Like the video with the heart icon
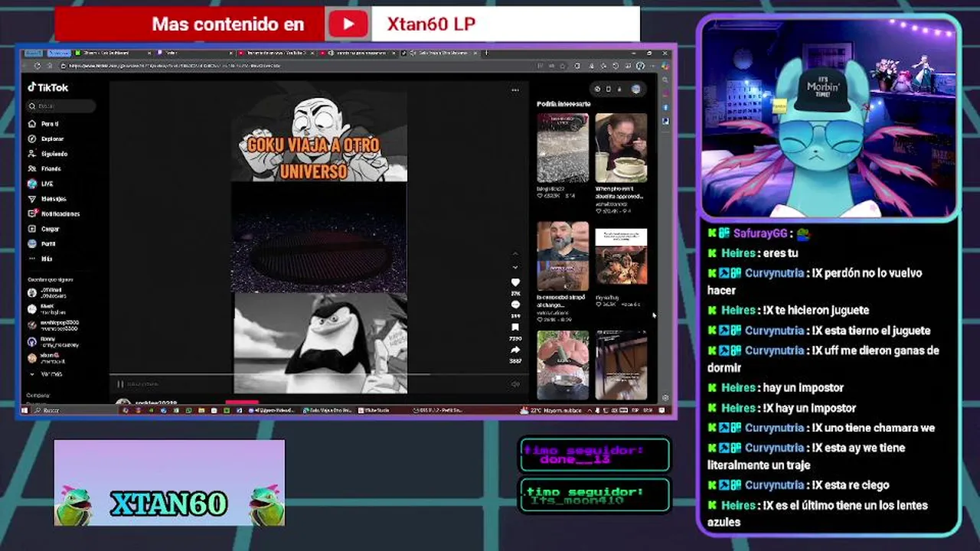This screenshot has height=551, width=980. tap(515, 283)
